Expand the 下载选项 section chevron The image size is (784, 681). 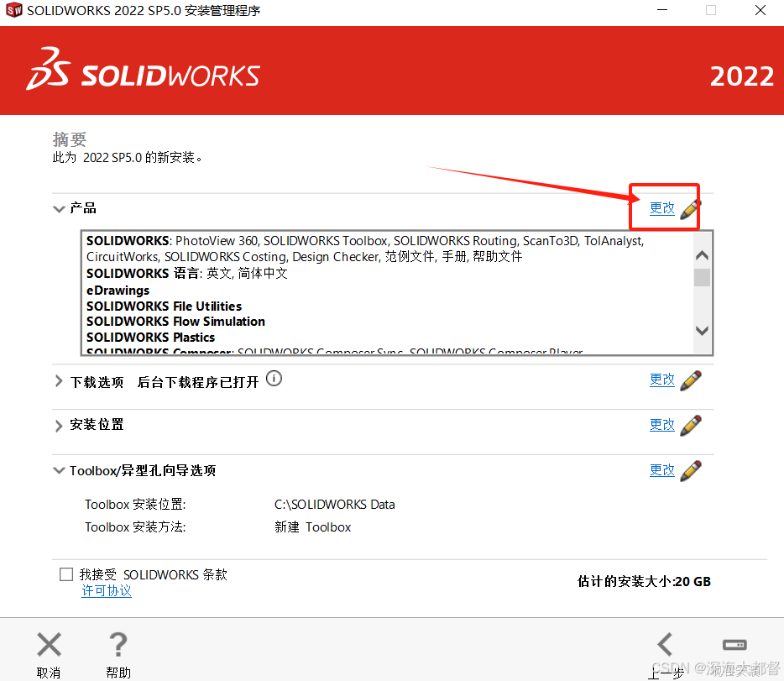coord(59,381)
